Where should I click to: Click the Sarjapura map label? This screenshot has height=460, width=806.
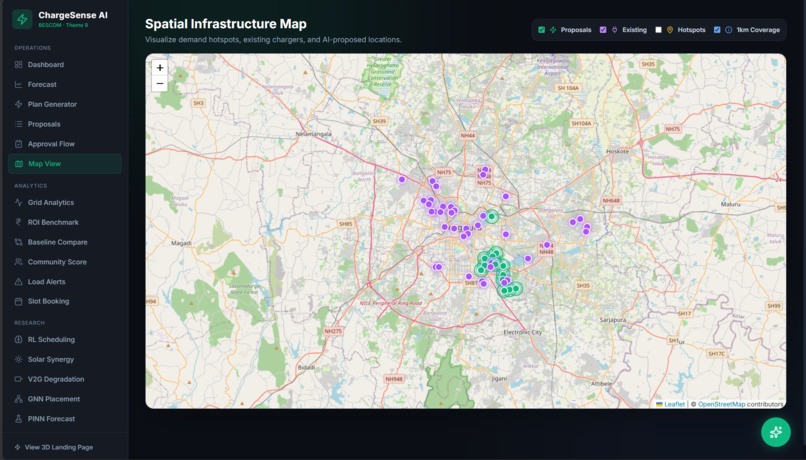point(613,320)
